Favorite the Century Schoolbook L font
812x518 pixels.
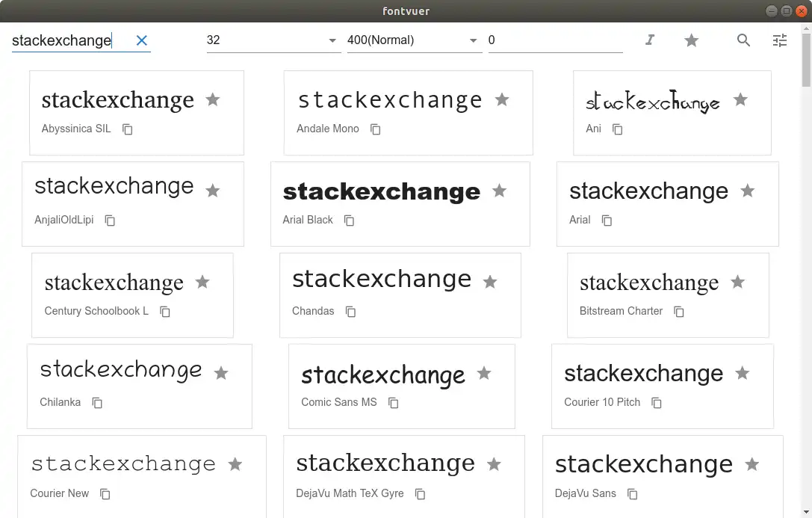[202, 282]
